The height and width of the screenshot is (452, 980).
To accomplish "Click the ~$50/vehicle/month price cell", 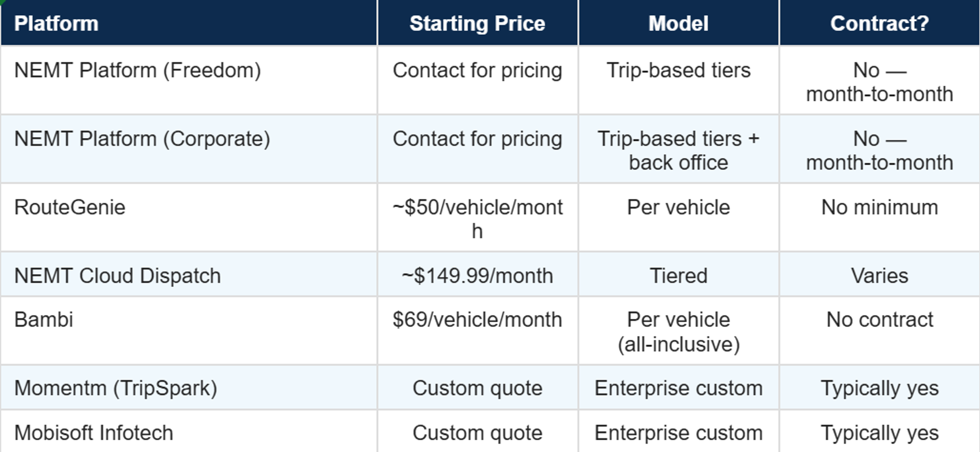I will pos(477,218).
